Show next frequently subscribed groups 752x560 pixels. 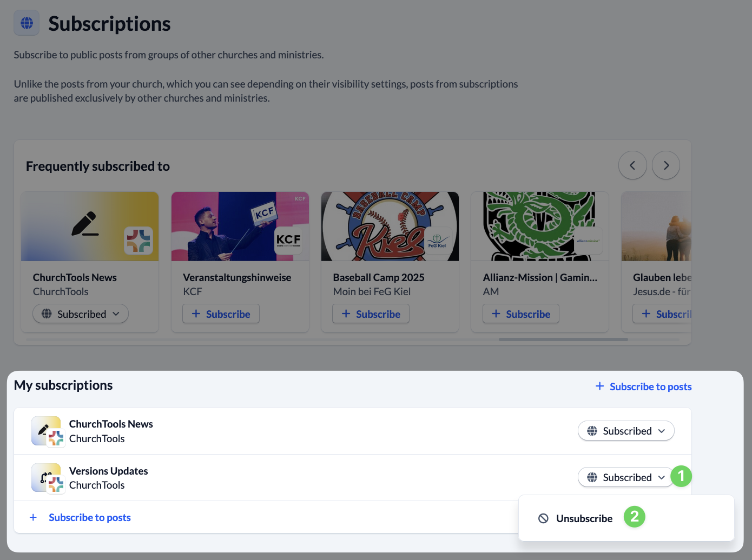coord(666,165)
